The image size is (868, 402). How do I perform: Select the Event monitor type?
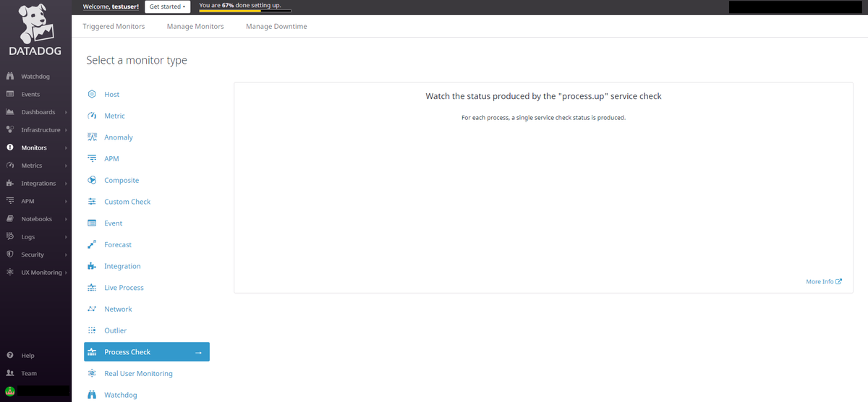pyautogui.click(x=114, y=223)
